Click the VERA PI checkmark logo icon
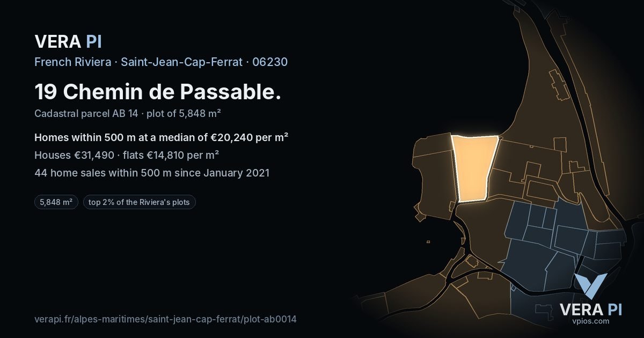644x338 pixels. point(590,285)
